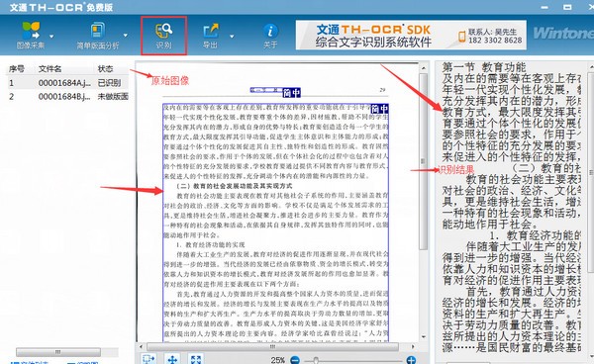Click the 导出 export icon
594x364 pixels.
tap(211, 31)
